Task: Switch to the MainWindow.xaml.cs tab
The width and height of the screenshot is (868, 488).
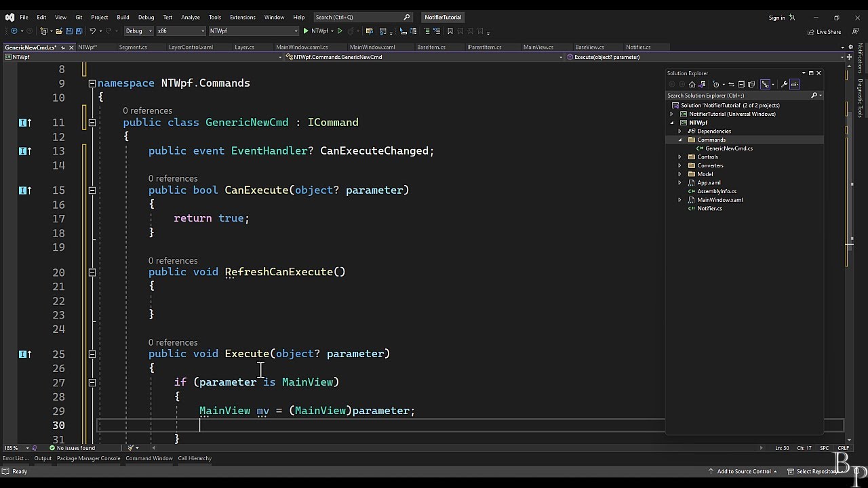Action: (302, 47)
